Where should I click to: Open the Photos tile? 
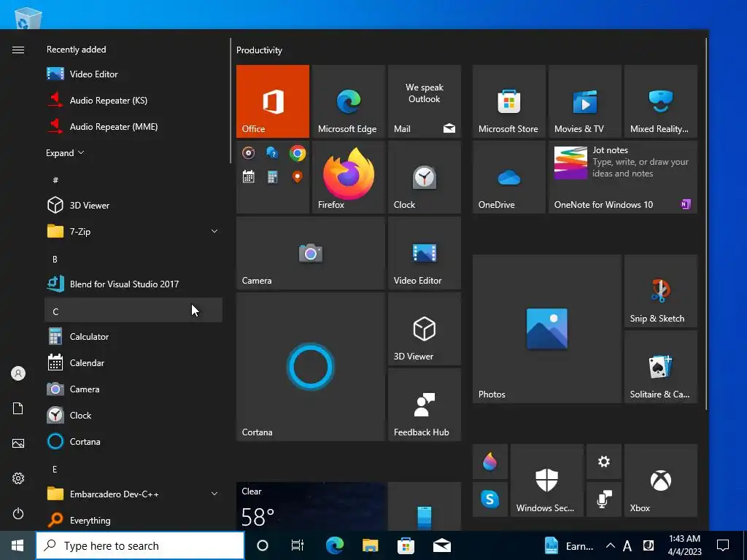547,329
